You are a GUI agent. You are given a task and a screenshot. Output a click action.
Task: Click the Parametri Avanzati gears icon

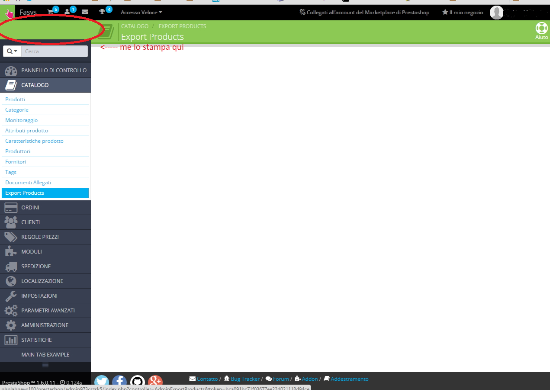coord(11,311)
